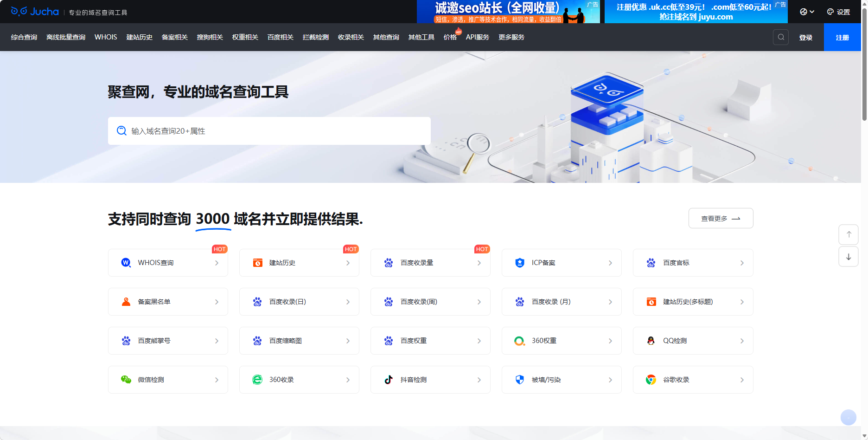Click the 360收录 green browser icon
Viewport: 868px width, 440px height.
point(258,379)
